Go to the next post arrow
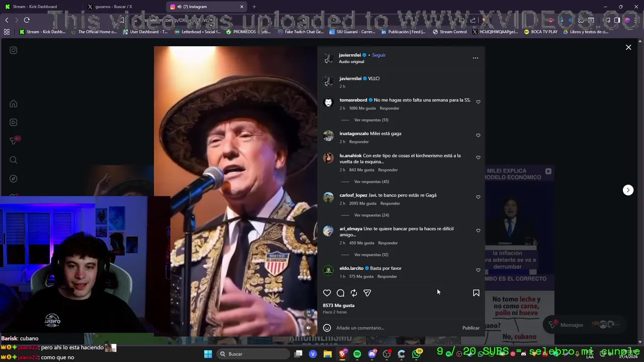Viewport: 644px width, 362px height. pos(628,190)
